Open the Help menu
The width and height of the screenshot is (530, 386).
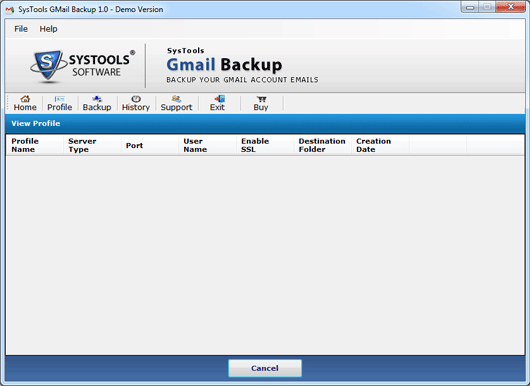pos(48,29)
